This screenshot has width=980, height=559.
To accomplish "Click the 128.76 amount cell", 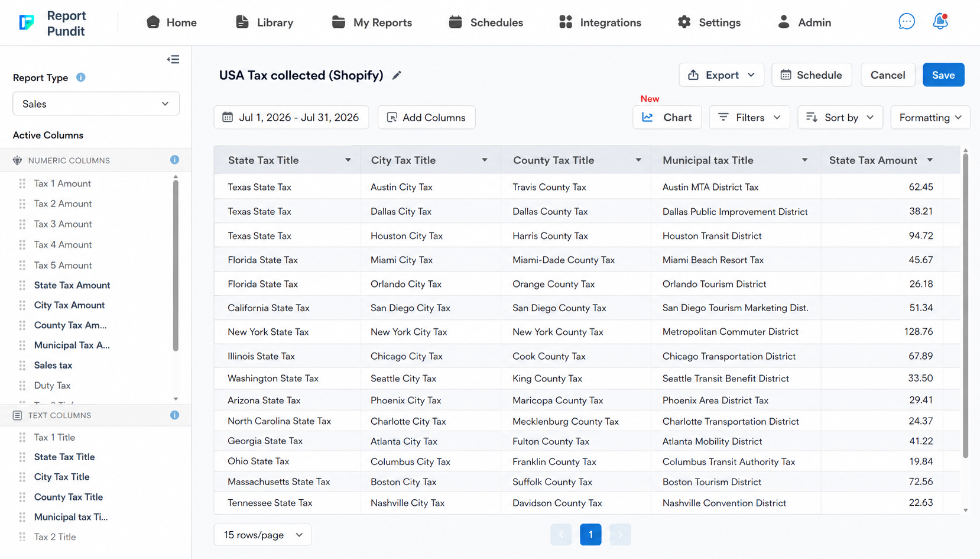I will tap(881, 332).
